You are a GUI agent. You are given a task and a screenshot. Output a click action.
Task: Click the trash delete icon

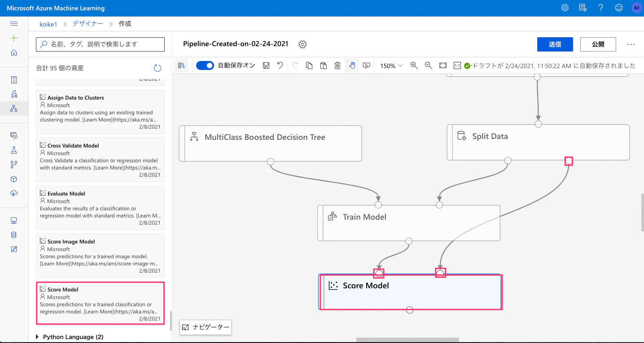pyautogui.click(x=338, y=66)
